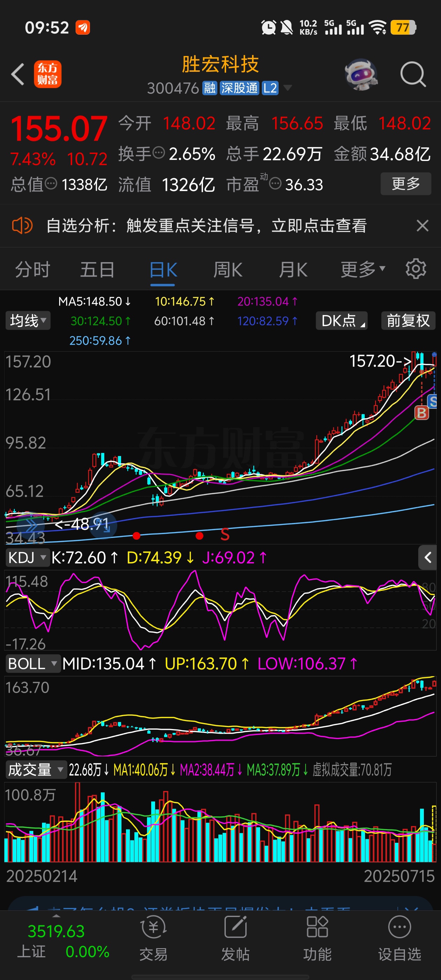The width and height of the screenshot is (441, 980).
Task: Tap the back arrow icon
Action: tap(17, 74)
